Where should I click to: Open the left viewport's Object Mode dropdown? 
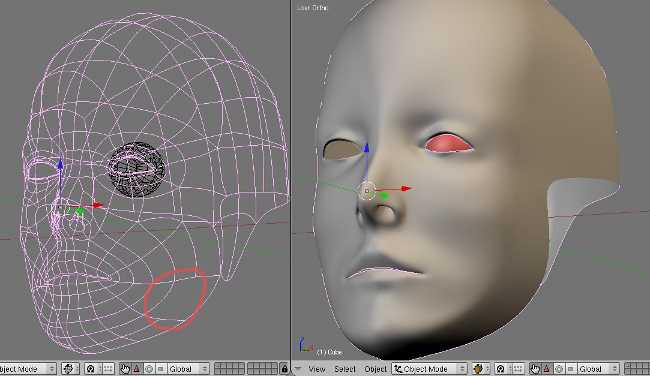pyautogui.click(x=27, y=369)
